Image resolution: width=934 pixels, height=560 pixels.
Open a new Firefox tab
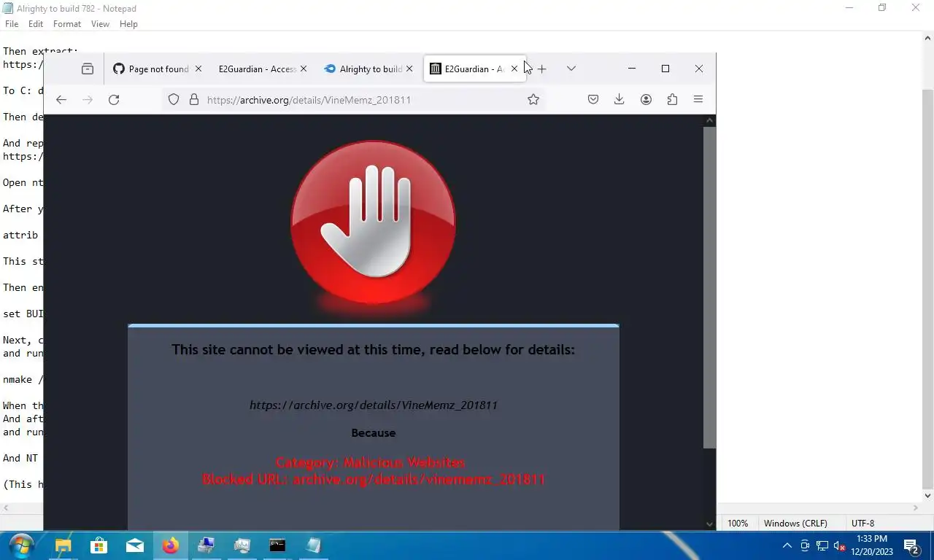tap(541, 69)
